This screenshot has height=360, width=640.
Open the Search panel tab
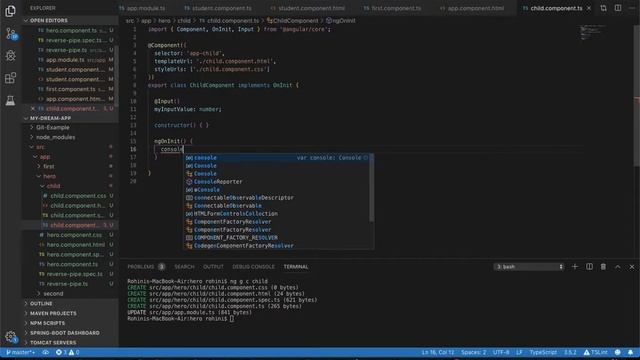[x=184, y=267]
